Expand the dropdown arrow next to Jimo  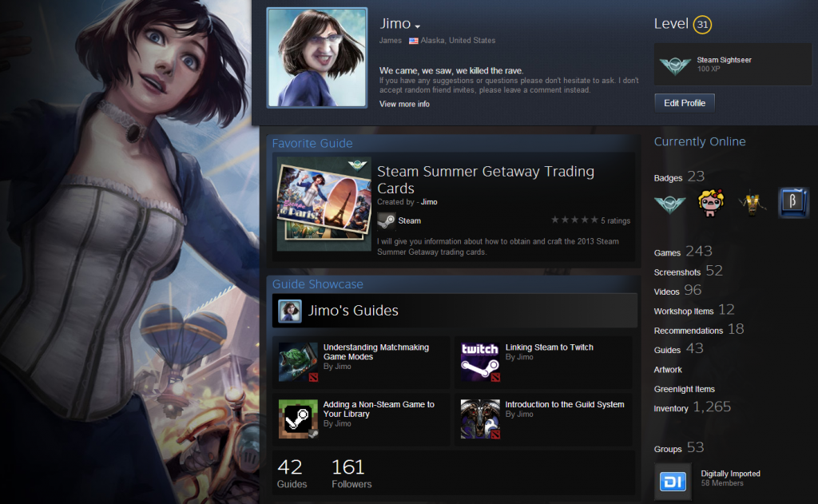[x=418, y=28]
